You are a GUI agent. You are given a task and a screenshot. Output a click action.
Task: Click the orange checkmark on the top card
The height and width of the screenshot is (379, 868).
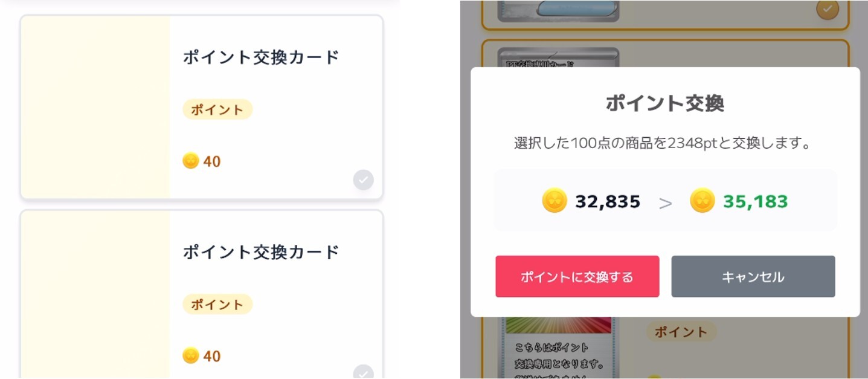(827, 10)
